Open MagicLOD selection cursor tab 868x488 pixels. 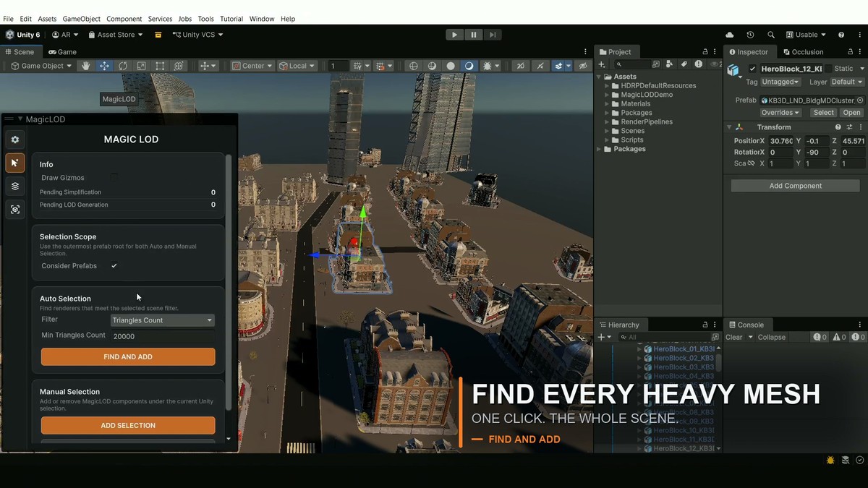click(x=15, y=163)
